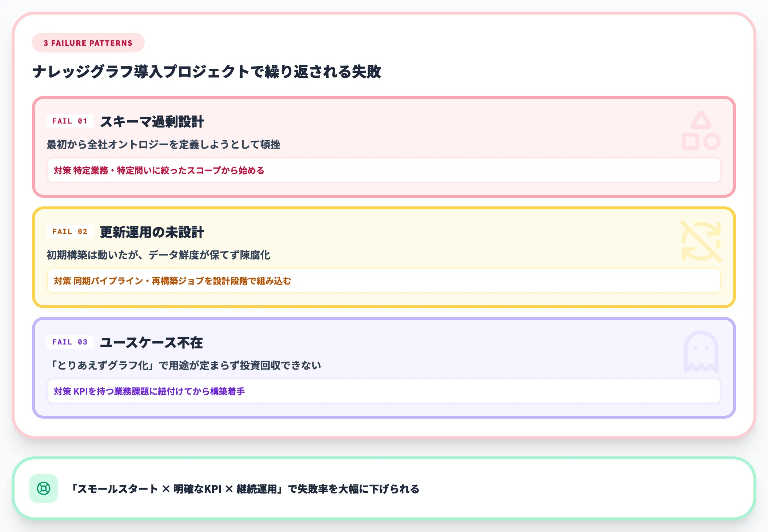Click the lifebuoy icon in the green summary bar
The width and height of the screenshot is (768, 532).
43,489
